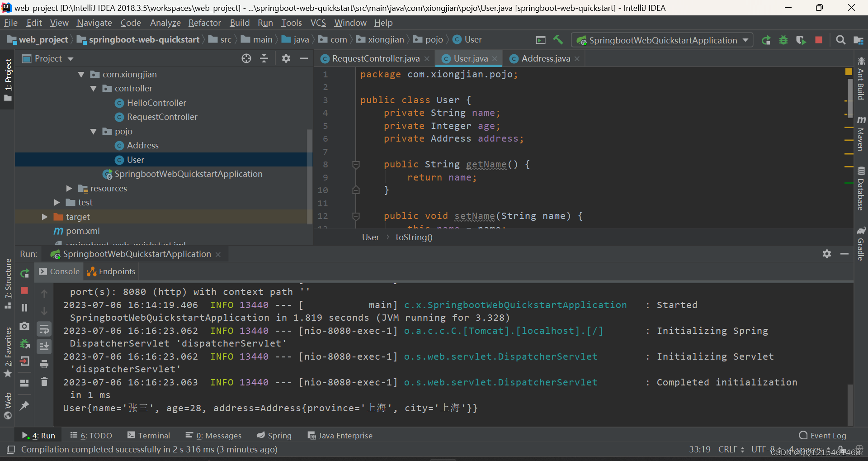The image size is (868, 461).
Task: Stop the running application in the top toolbar
Action: 818,40
